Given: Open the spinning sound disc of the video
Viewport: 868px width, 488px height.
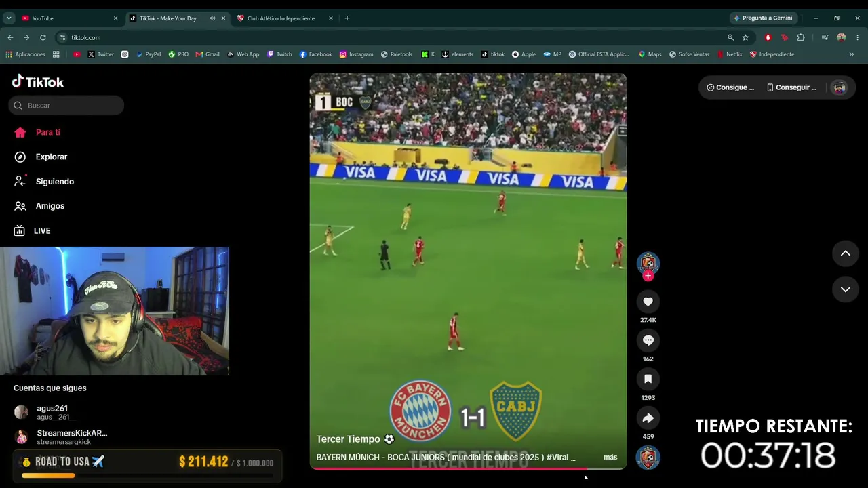Looking at the screenshot, I should [x=648, y=457].
